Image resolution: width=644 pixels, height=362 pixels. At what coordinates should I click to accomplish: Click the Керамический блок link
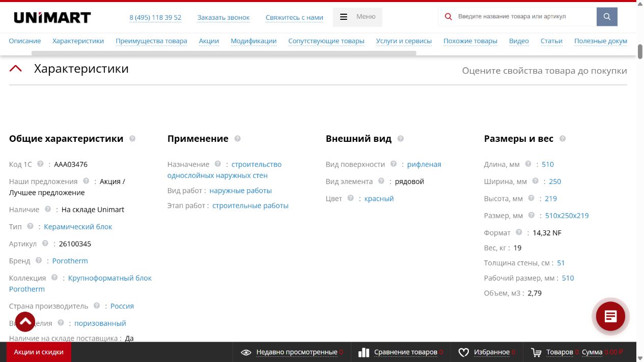click(x=78, y=227)
